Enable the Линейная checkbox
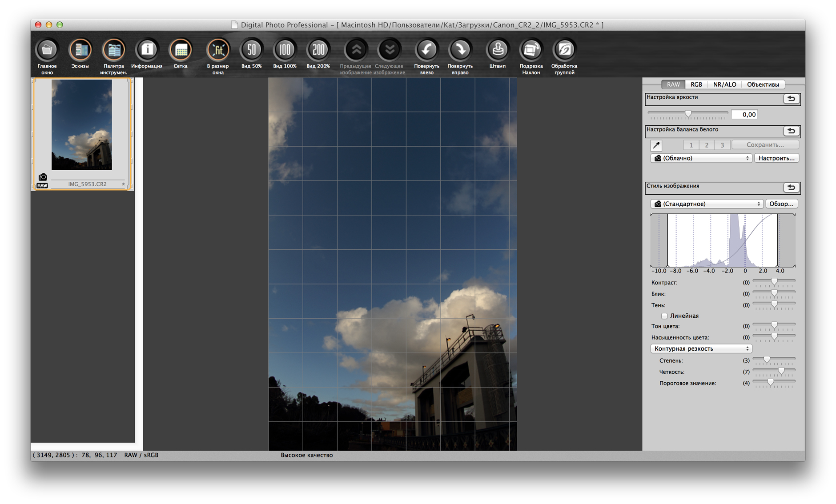The width and height of the screenshot is (836, 504). (x=664, y=316)
